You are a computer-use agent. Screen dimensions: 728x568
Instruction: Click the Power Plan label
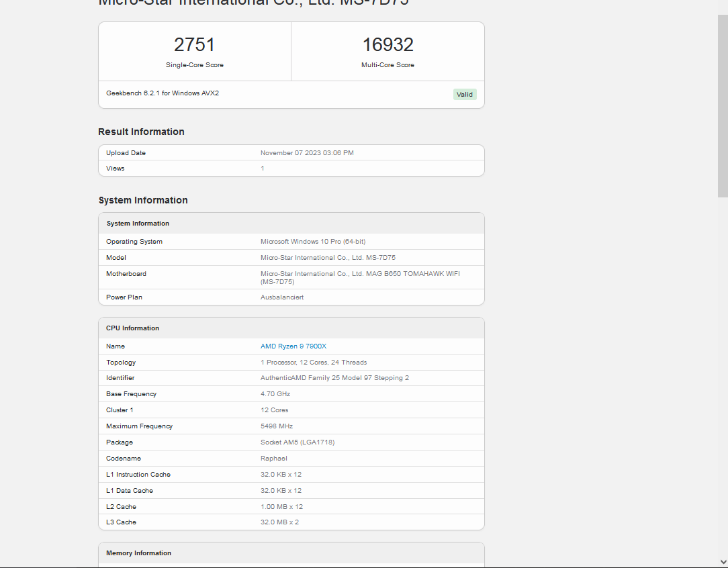click(x=124, y=297)
